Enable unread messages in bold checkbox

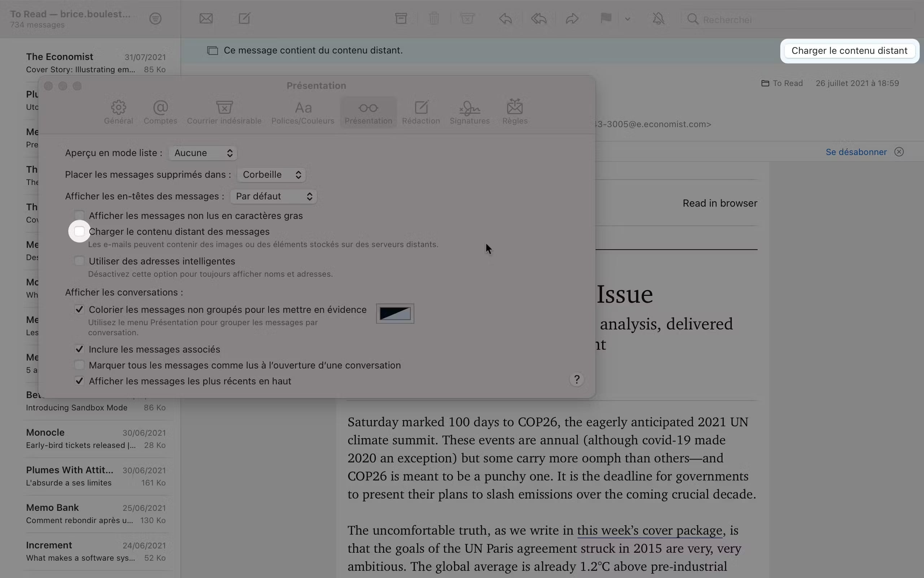pos(79,216)
